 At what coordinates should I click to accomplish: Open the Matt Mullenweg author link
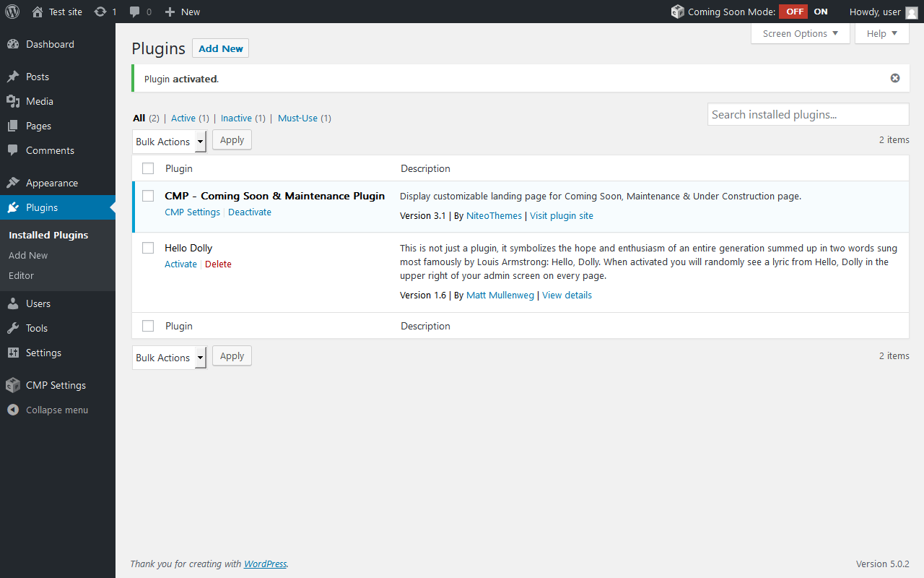[500, 296]
